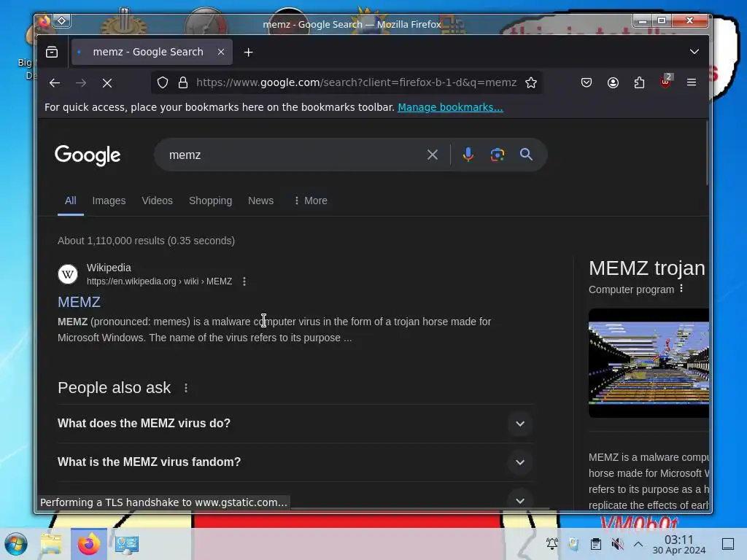747x560 pixels.
Task: Open the clipboard tray icon
Action: (595, 544)
